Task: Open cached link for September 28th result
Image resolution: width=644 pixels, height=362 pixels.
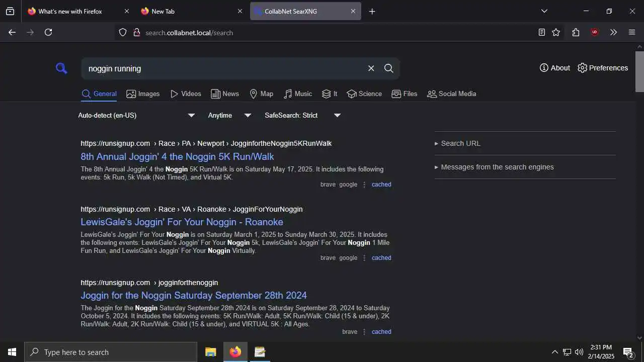Action: point(381,332)
